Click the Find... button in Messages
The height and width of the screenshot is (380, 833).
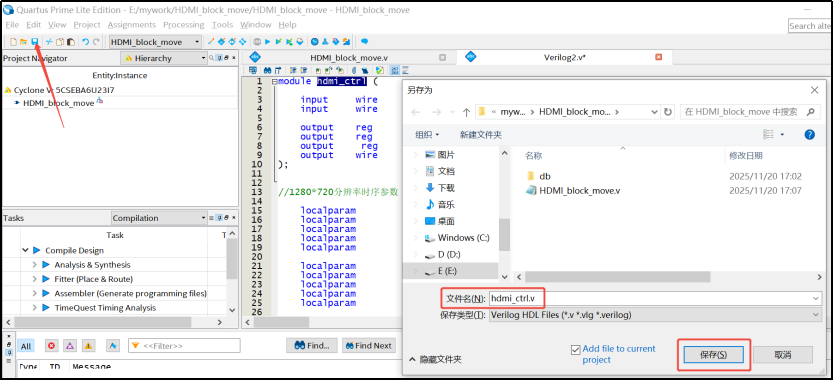pyautogui.click(x=311, y=345)
